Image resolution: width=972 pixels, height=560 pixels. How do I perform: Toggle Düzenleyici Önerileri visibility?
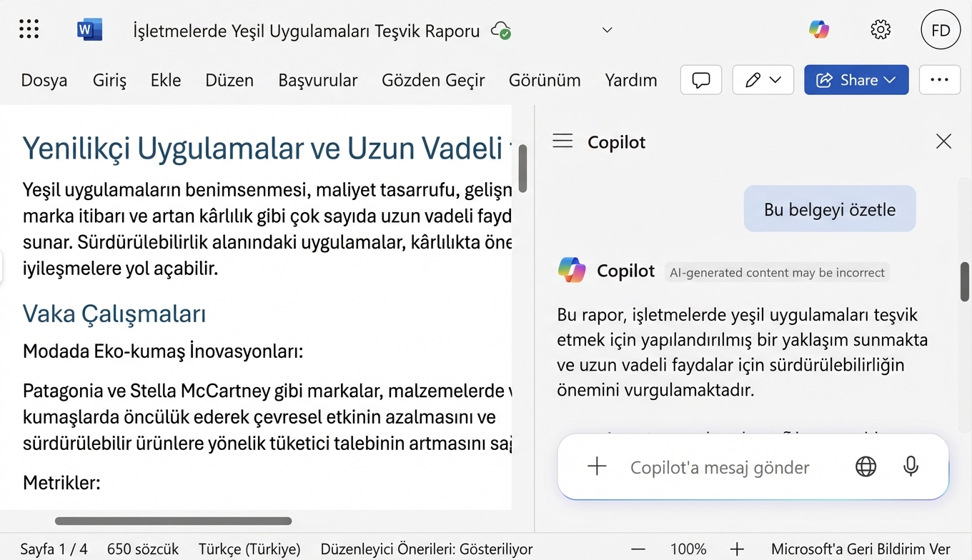pyautogui.click(x=425, y=549)
